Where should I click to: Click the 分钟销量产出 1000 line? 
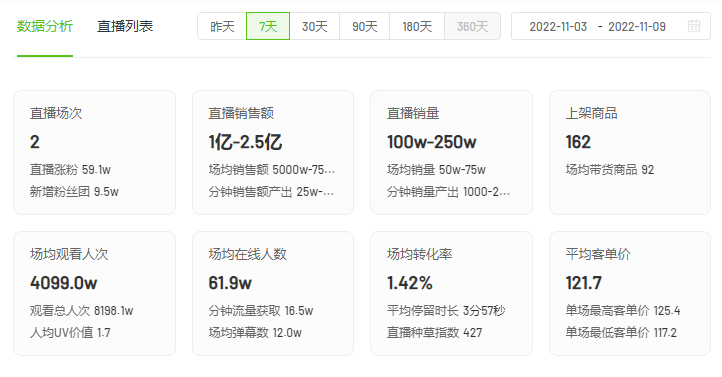448,191
